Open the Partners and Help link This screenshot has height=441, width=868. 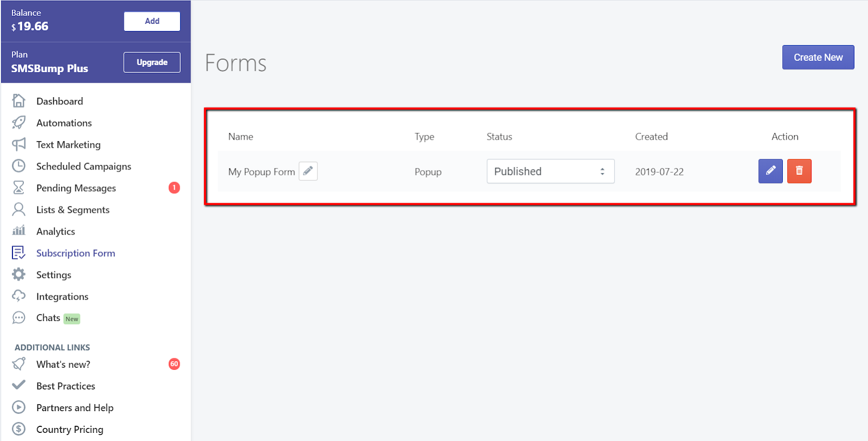point(75,408)
